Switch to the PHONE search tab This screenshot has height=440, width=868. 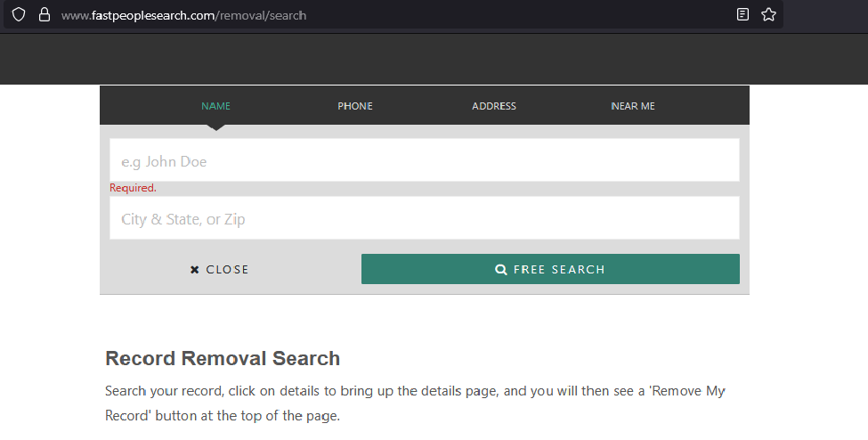pos(355,106)
